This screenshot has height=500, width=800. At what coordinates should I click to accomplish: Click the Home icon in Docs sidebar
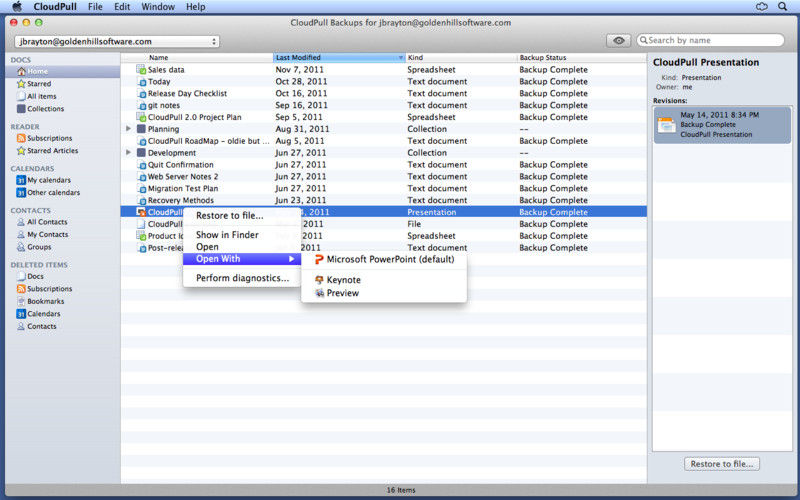pos(21,71)
